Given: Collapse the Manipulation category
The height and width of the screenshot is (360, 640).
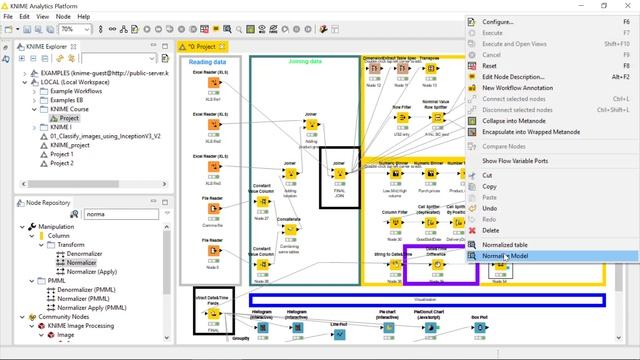Looking at the screenshot, I should pyautogui.click(x=22, y=227).
